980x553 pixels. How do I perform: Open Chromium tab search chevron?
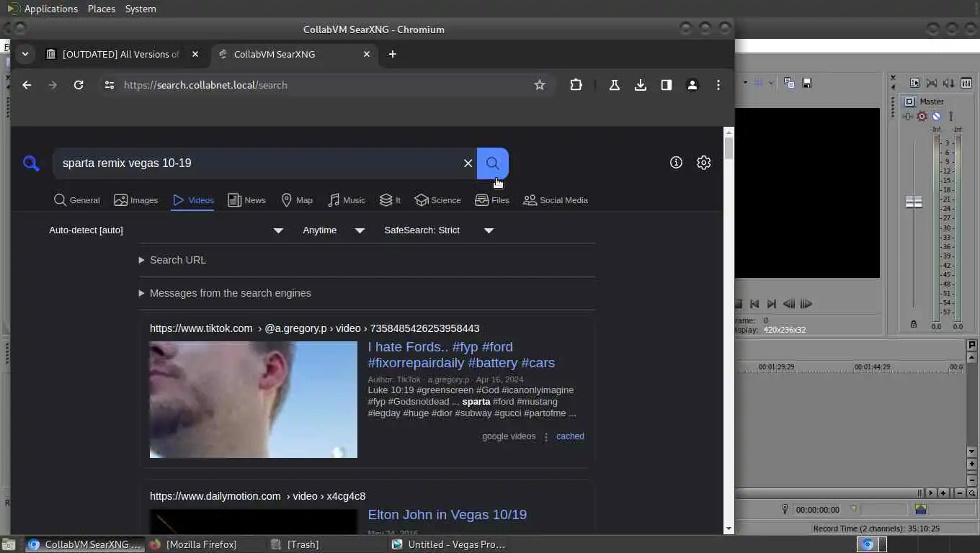25,54
